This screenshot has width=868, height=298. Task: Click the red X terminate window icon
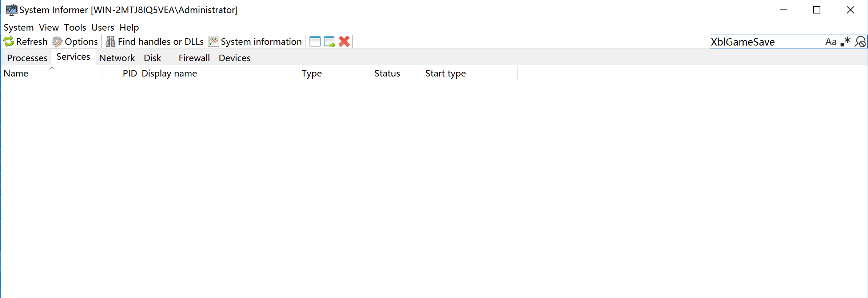click(344, 42)
